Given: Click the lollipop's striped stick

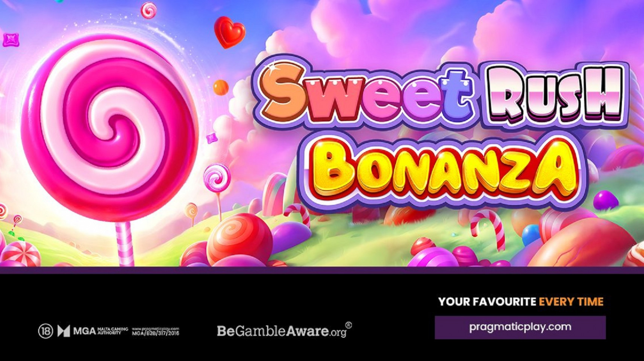Looking at the screenshot, I should click(125, 244).
